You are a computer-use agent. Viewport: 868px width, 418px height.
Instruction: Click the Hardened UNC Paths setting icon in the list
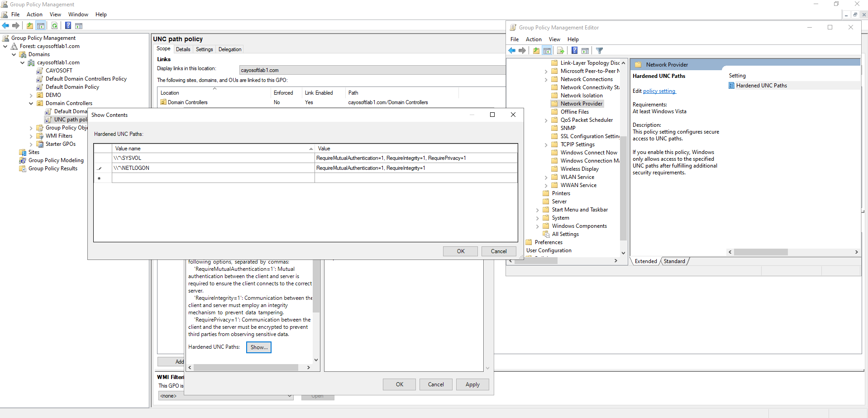point(731,86)
